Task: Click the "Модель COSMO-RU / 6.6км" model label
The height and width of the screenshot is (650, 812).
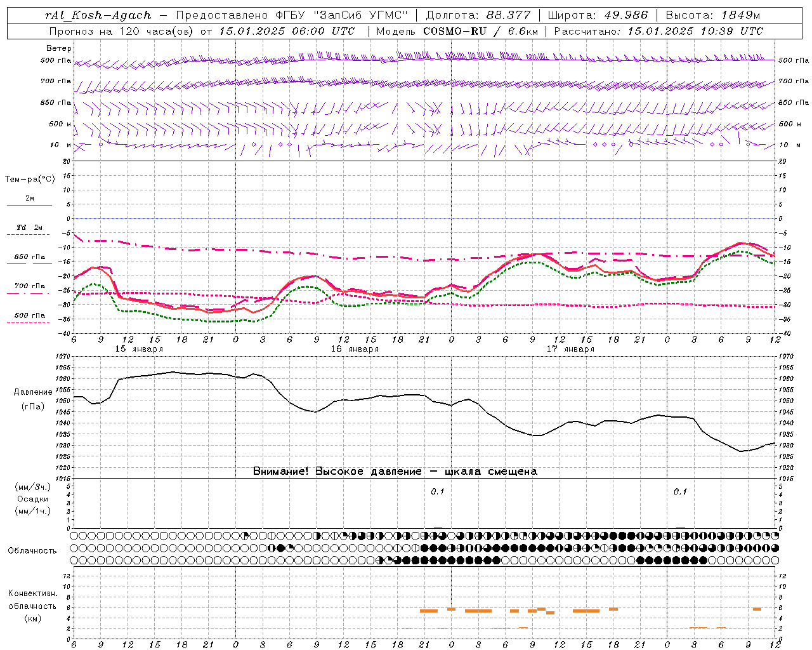Action: tap(457, 31)
